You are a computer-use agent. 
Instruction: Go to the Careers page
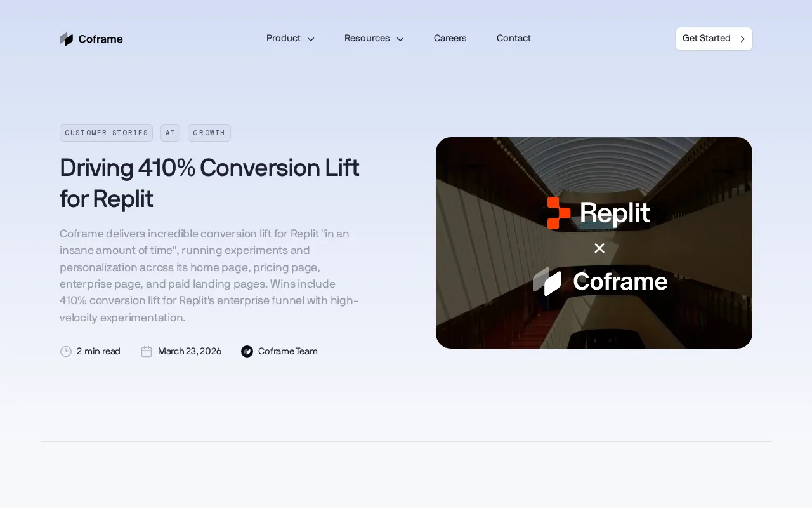pos(450,39)
